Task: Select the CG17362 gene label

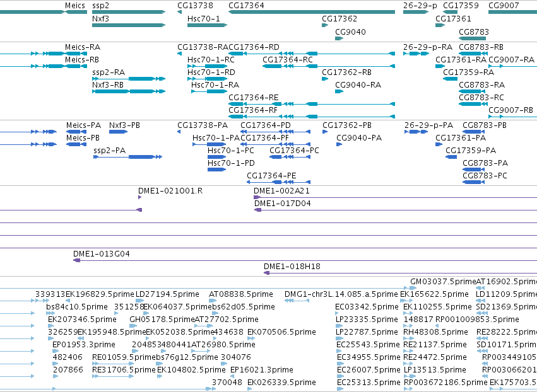Action: [x=339, y=18]
